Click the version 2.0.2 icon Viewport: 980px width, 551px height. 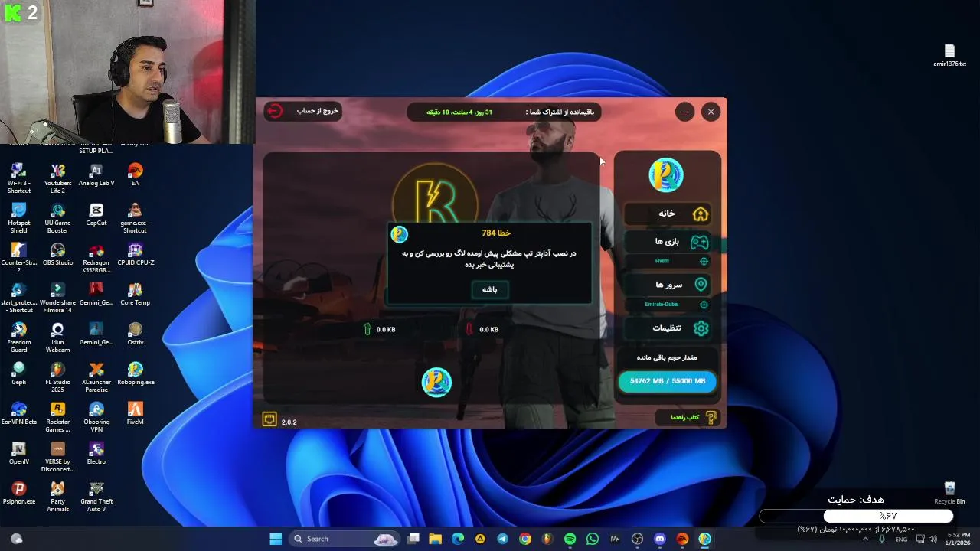(x=269, y=419)
